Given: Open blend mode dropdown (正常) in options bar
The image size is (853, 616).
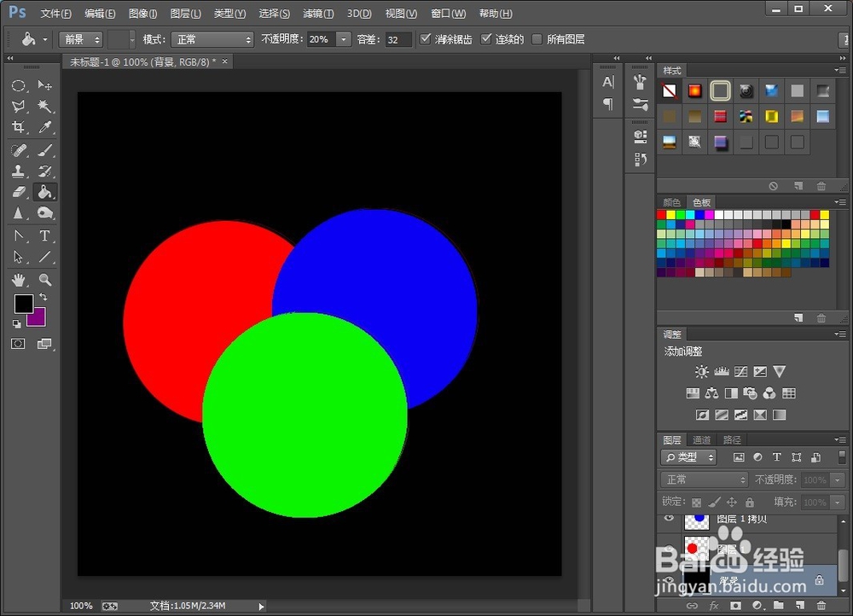Looking at the screenshot, I should (212, 39).
